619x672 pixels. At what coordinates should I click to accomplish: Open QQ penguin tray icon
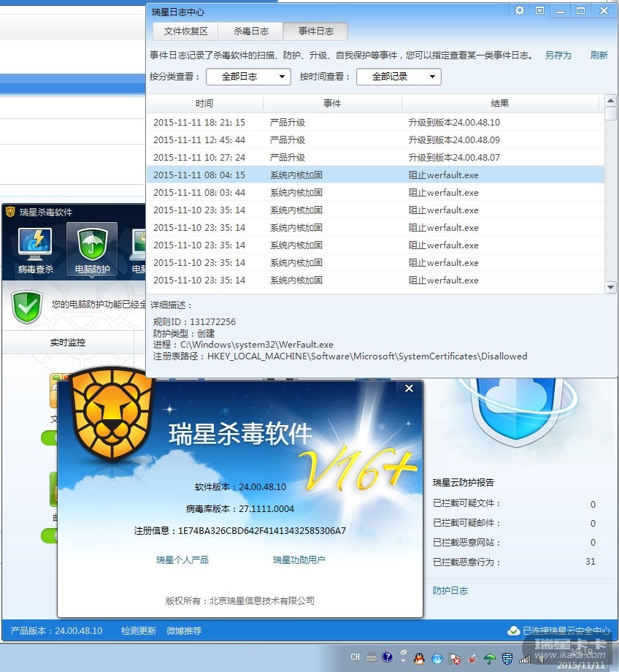pyautogui.click(x=420, y=658)
